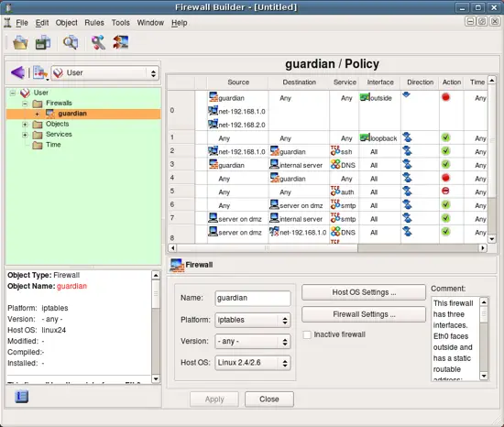Screen dimensions: 504x427
Task: Click the Open file toolbar icon
Action: point(20,42)
